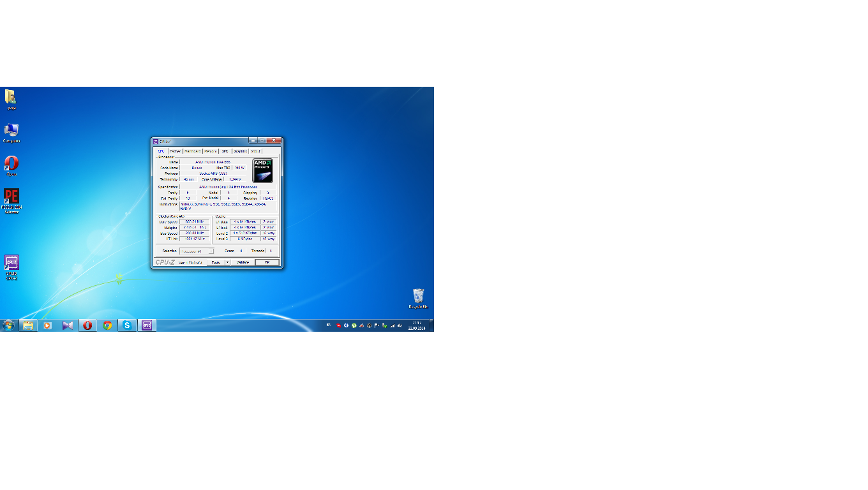Click the Max TDP value
Viewport: 868px width, 490px height.
click(x=239, y=168)
